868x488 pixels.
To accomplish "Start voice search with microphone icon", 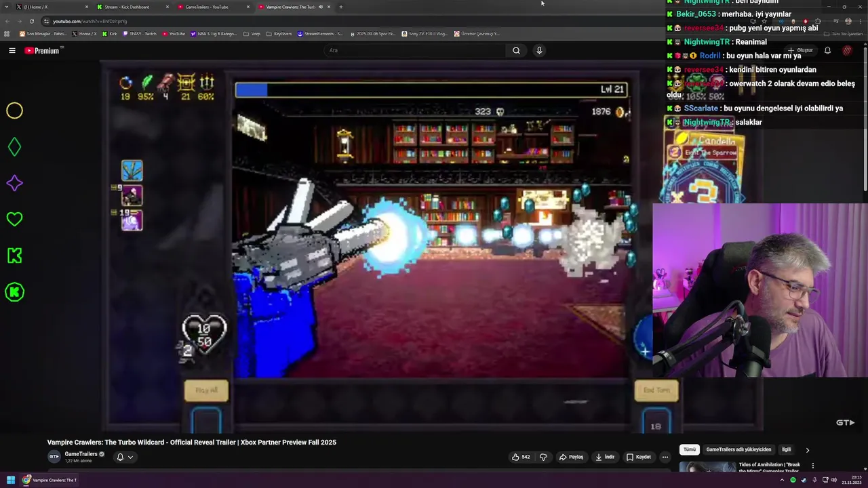I will pyautogui.click(x=539, y=50).
